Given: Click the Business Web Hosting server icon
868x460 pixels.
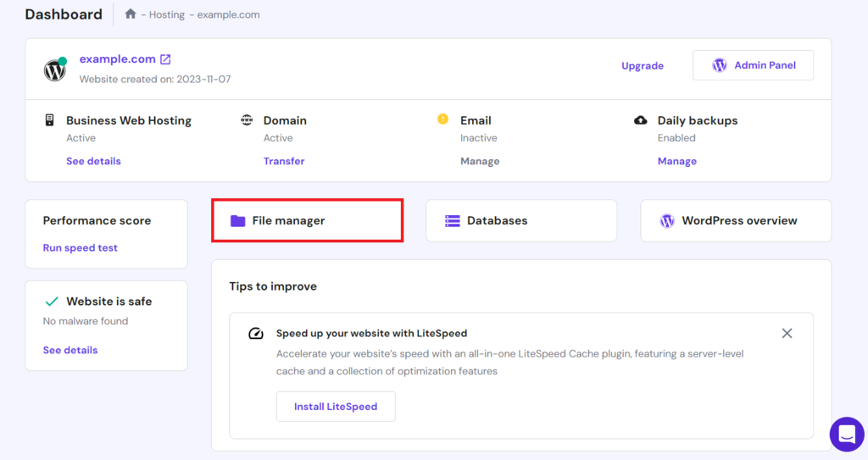Looking at the screenshot, I should tap(50, 120).
